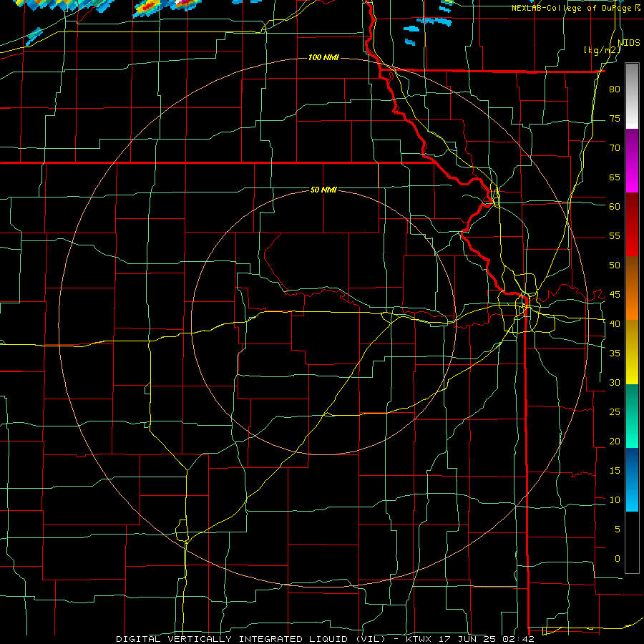Pick the blue segment of the color bar
644x644 pixels.
click(632, 479)
